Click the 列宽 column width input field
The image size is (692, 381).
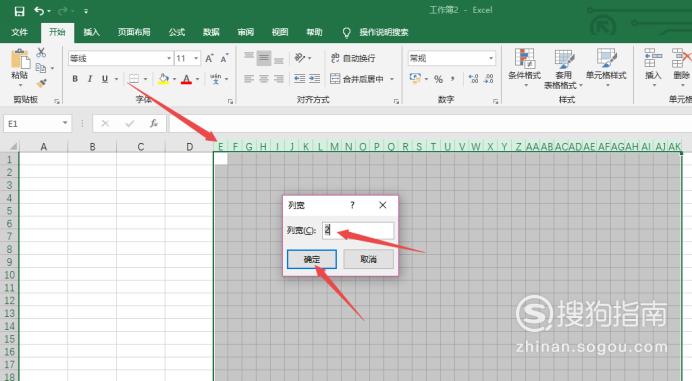[x=358, y=230]
